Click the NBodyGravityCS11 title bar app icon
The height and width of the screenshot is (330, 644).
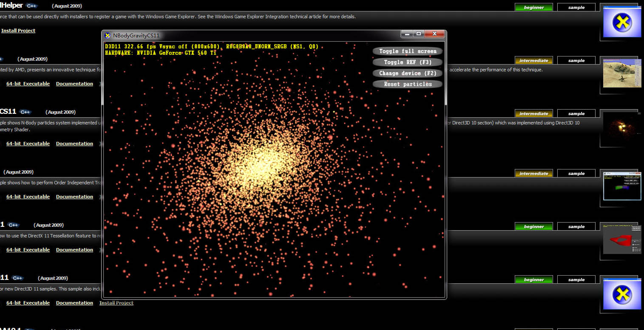pos(108,35)
